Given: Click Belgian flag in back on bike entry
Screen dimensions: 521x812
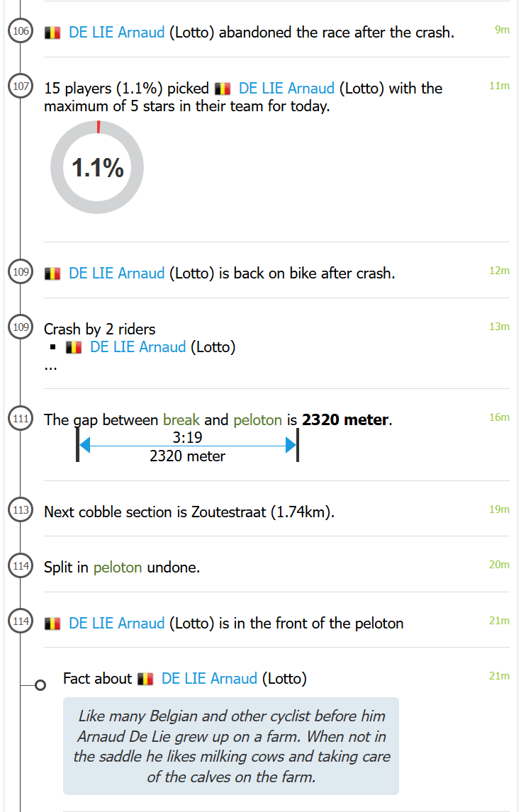Looking at the screenshot, I should point(52,274).
